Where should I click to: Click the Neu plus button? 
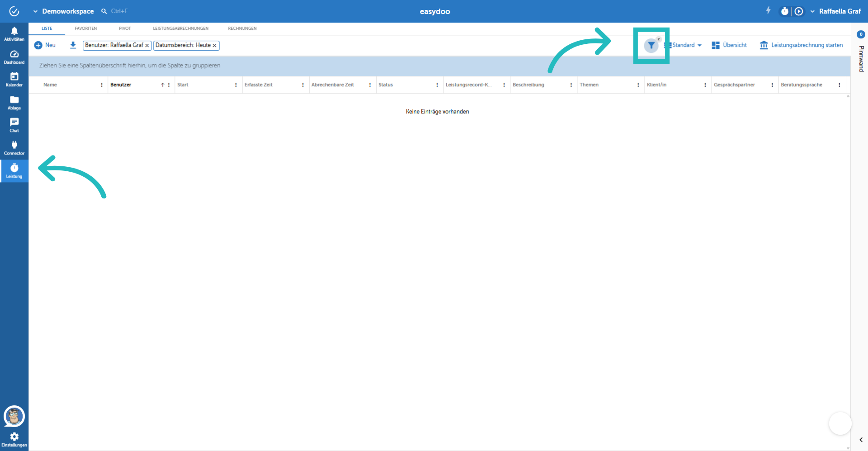tap(45, 45)
